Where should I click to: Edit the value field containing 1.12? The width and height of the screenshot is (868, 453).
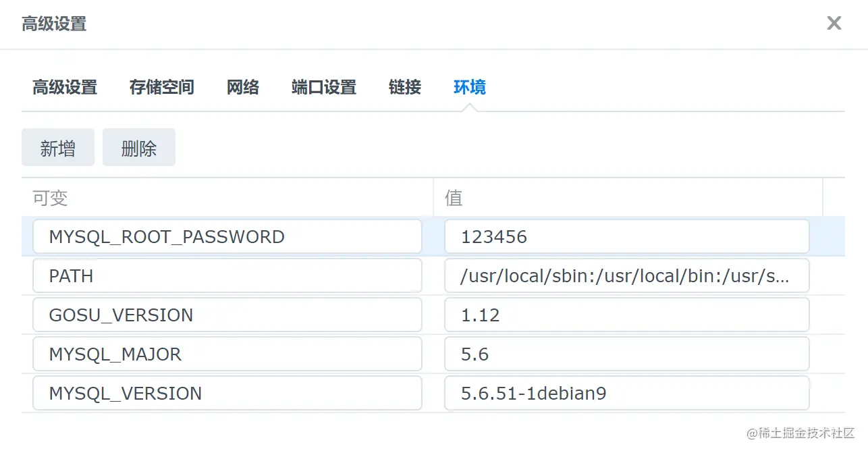(x=627, y=315)
